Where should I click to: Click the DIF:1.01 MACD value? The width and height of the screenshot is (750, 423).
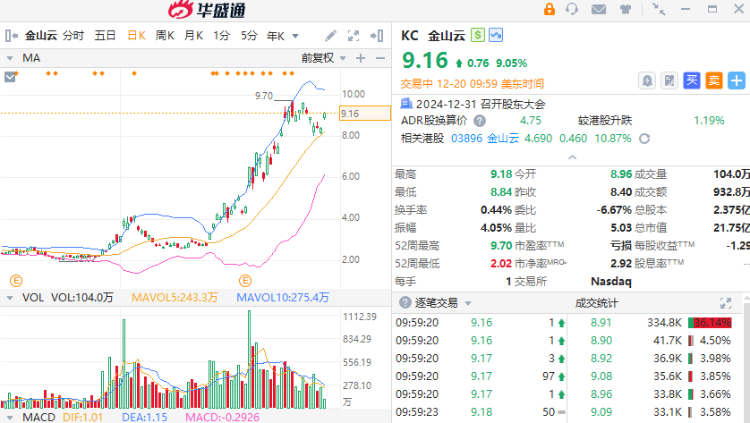coord(82,417)
